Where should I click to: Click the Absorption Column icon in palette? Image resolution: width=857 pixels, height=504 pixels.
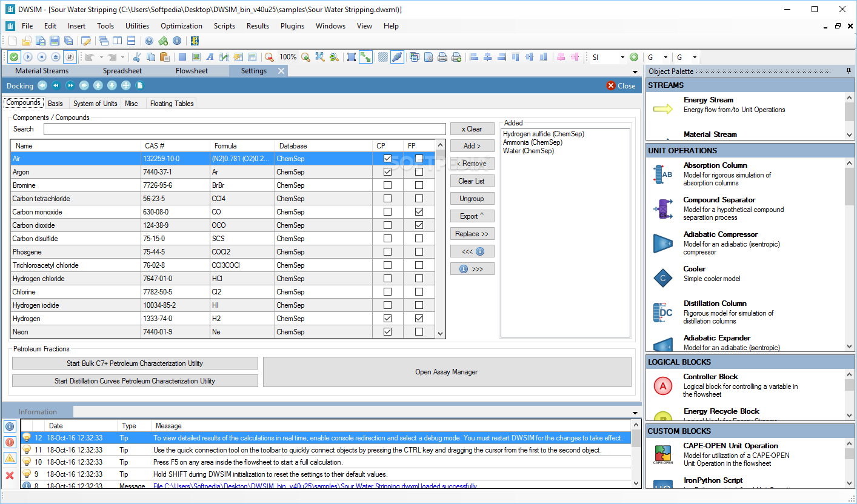click(663, 174)
